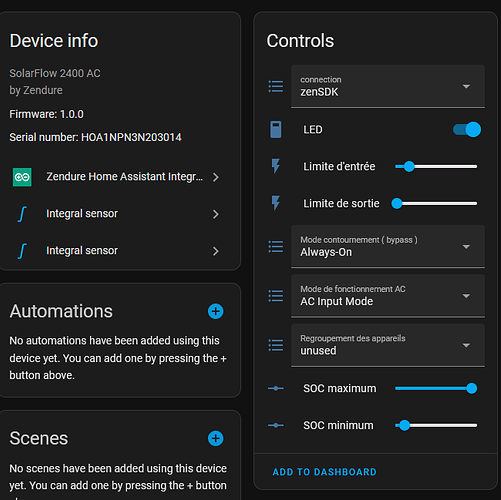Screen dimensions: 501x500
Task: Add a new automation with plus icon
Action: click(216, 311)
